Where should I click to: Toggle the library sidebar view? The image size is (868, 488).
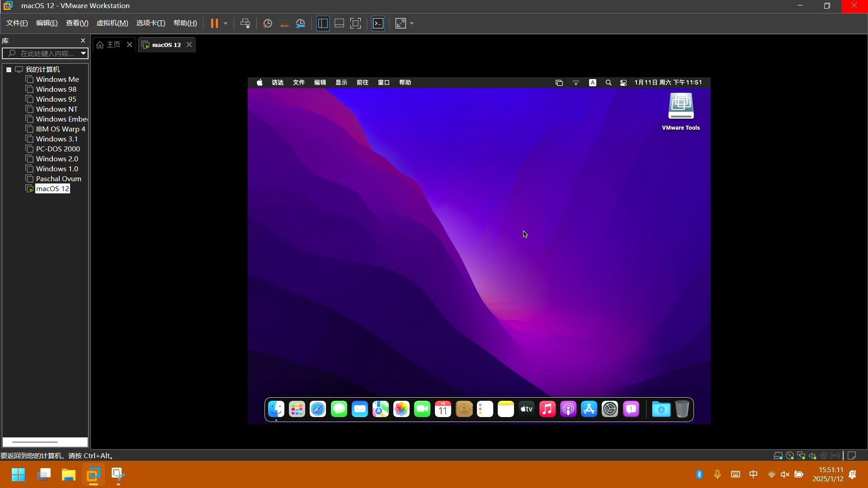323,23
